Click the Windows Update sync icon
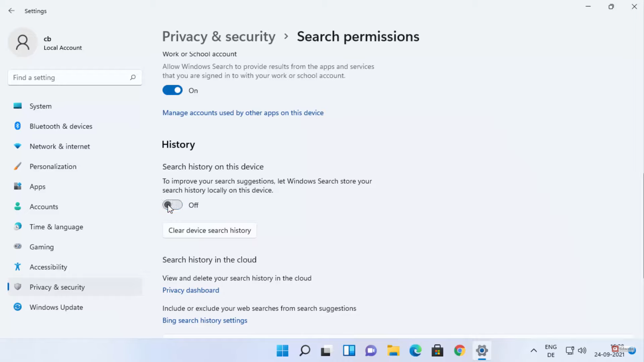The height and width of the screenshot is (362, 644). tap(17, 307)
